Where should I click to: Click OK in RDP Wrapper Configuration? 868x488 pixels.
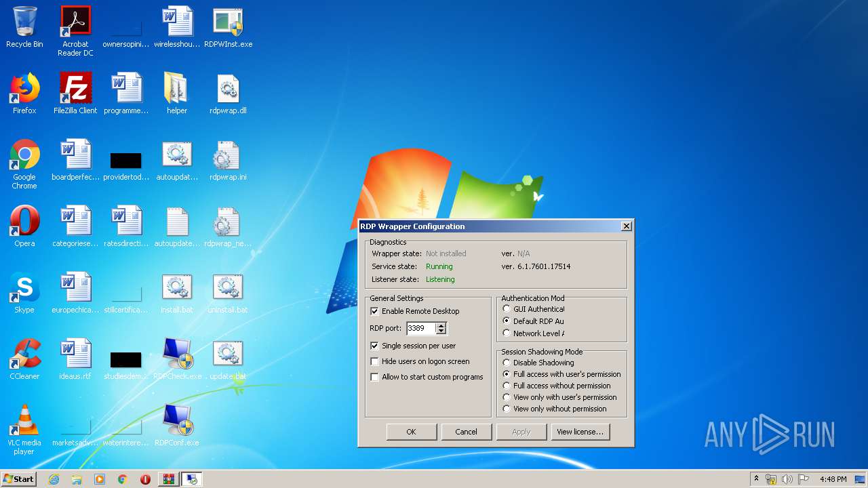click(411, 432)
